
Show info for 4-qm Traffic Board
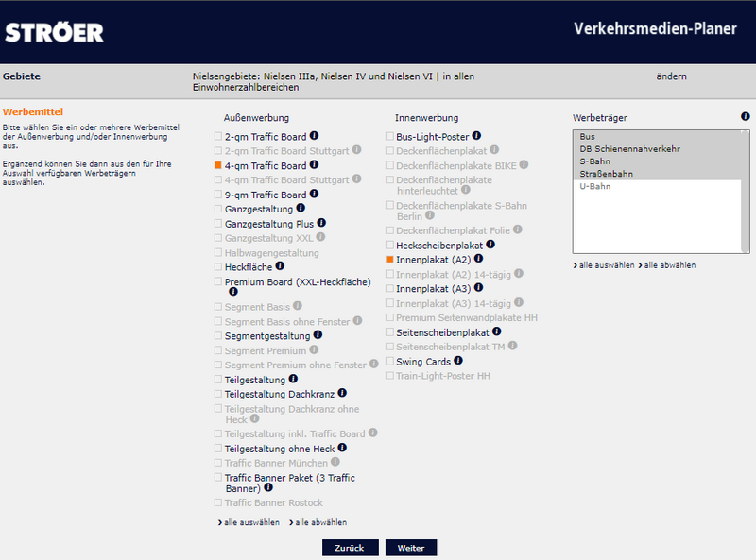pos(314,165)
